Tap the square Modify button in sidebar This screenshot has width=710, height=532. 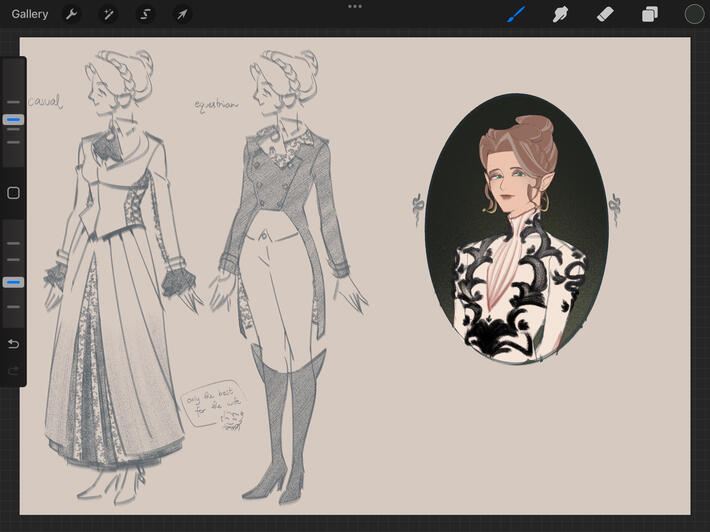click(x=13, y=193)
